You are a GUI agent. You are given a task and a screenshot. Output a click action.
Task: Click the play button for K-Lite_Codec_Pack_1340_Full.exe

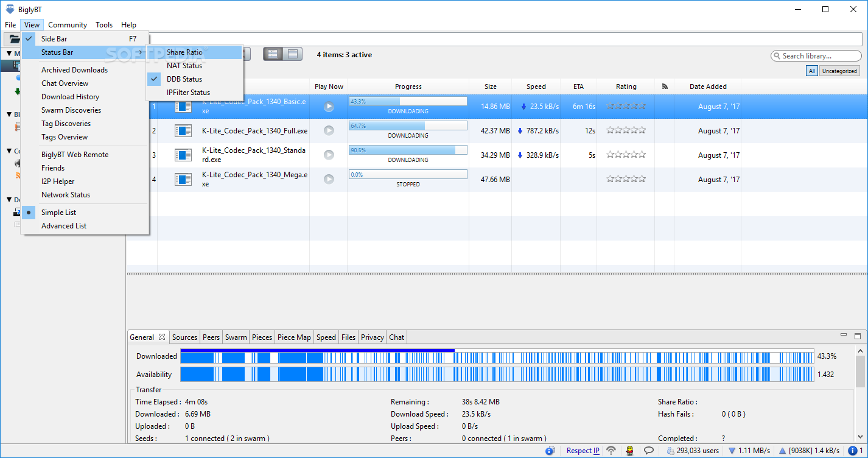point(329,130)
